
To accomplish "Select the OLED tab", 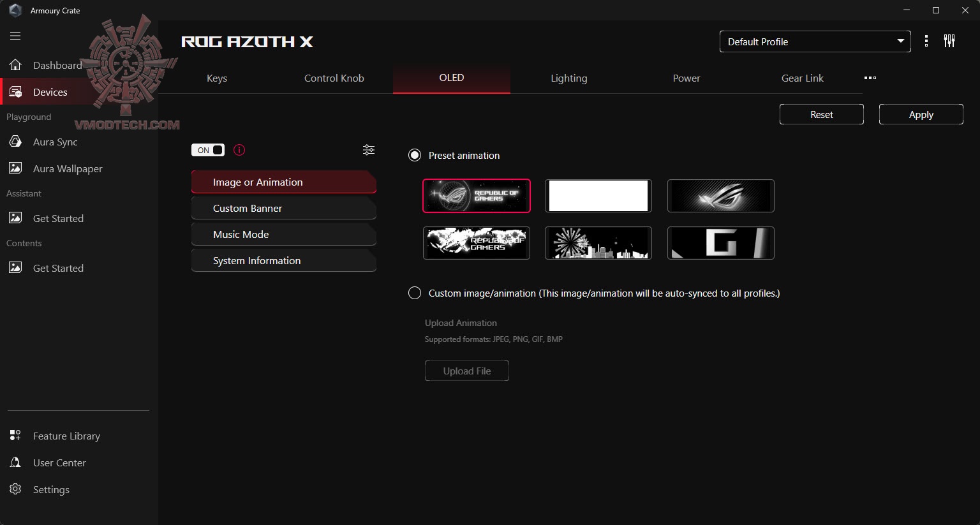I will (452, 78).
